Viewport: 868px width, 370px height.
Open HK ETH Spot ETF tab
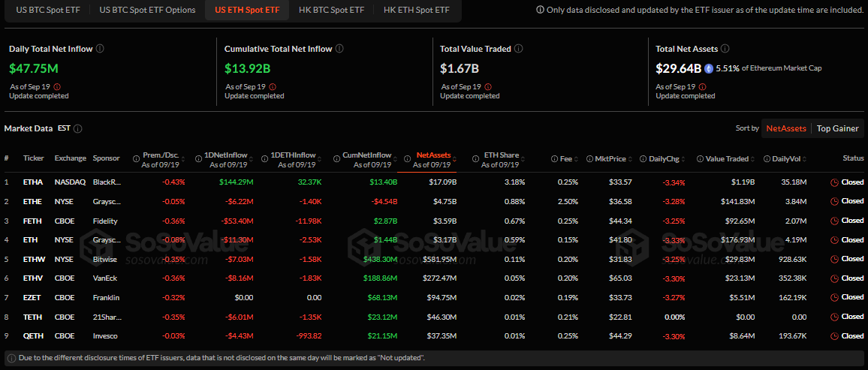click(416, 10)
